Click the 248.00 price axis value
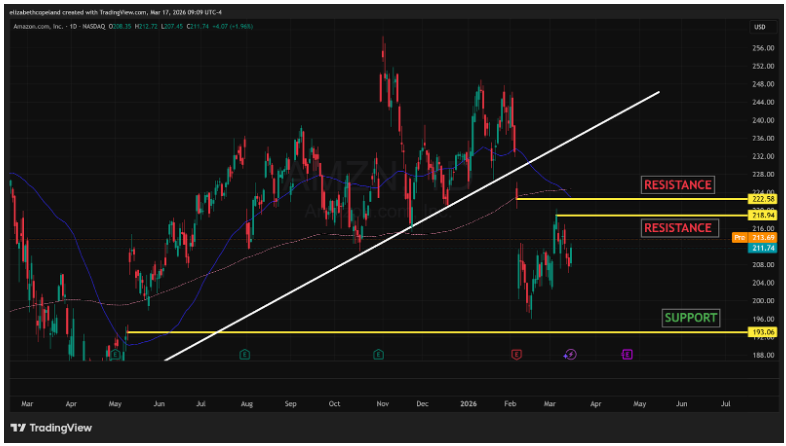 765,84
